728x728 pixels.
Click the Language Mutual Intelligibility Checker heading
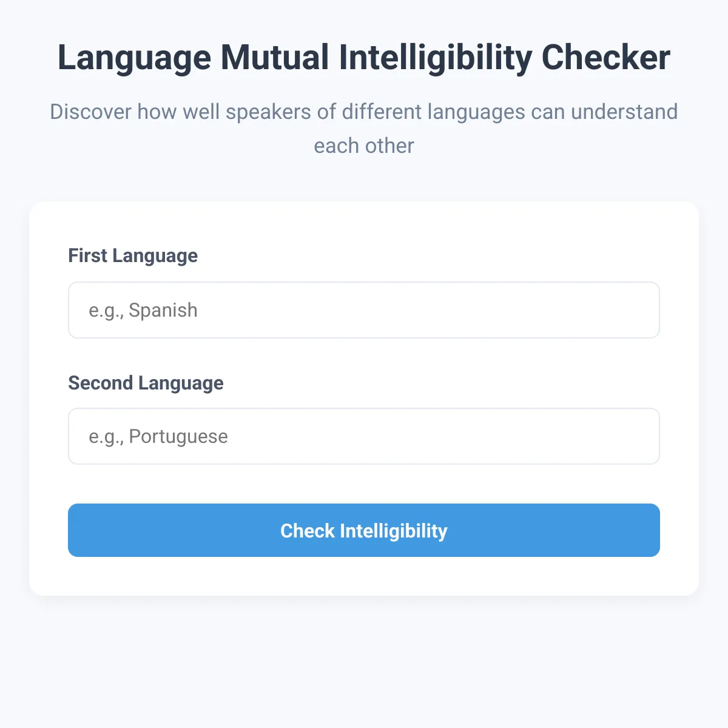(364, 58)
